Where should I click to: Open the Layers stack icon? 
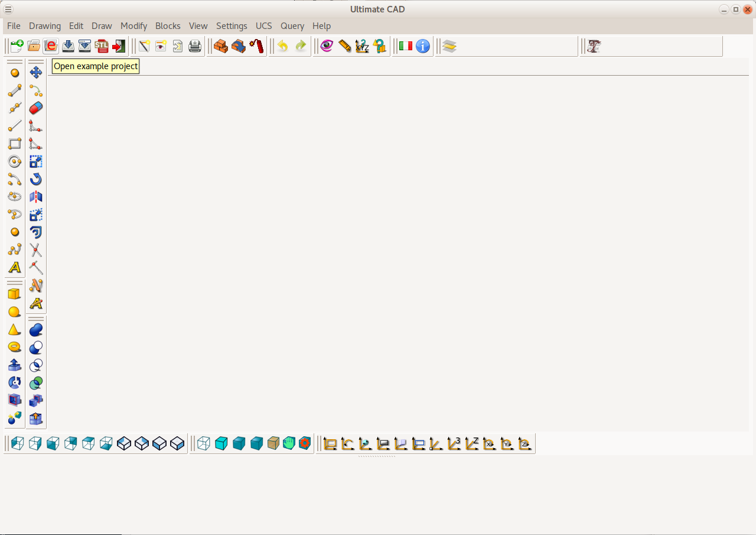pyautogui.click(x=449, y=46)
